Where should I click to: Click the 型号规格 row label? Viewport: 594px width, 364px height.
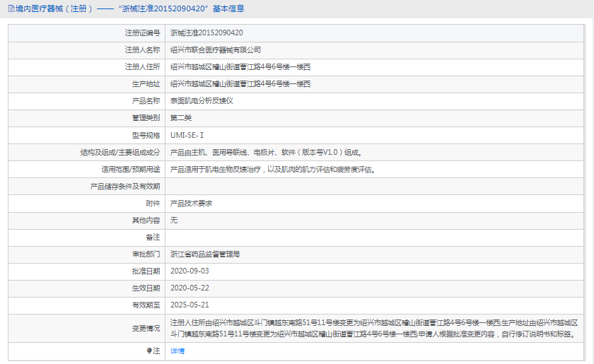tap(146, 135)
